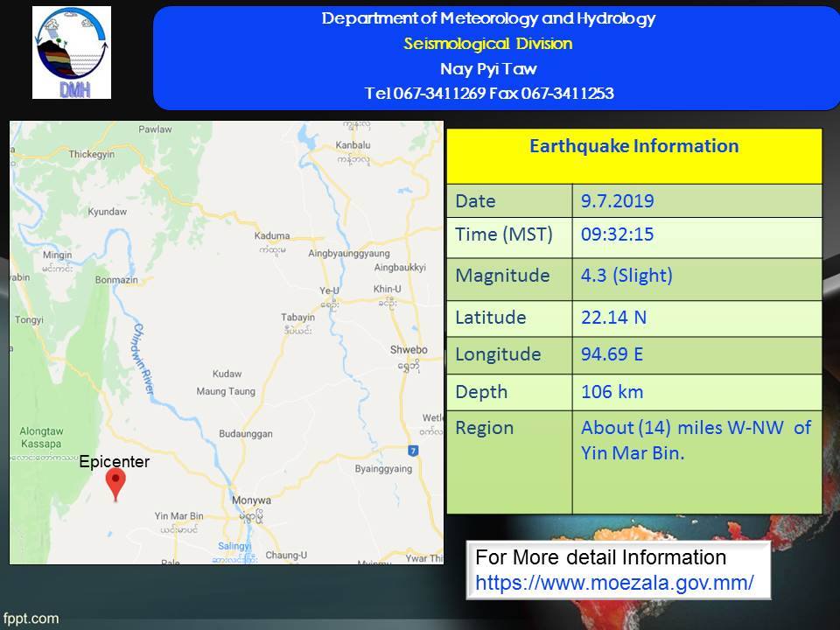Image resolution: width=840 pixels, height=630 pixels.
Task: Click Yin Mar Bin on the map
Action: click(x=178, y=516)
